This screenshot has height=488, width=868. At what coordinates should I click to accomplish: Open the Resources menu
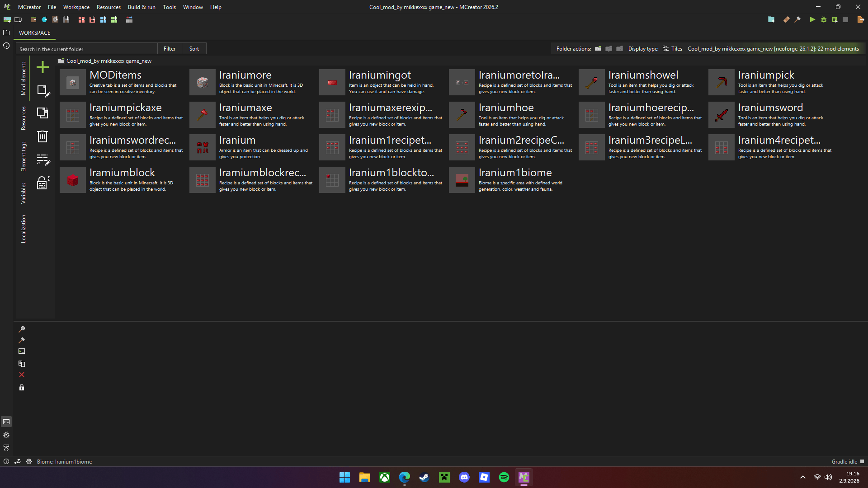[x=108, y=7]
